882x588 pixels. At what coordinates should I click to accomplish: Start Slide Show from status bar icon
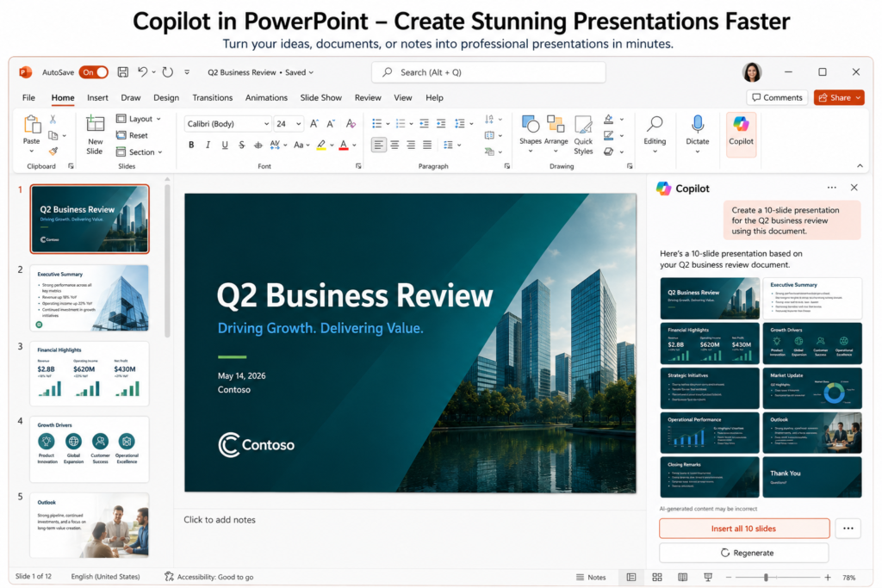click(x=708, y=578)
